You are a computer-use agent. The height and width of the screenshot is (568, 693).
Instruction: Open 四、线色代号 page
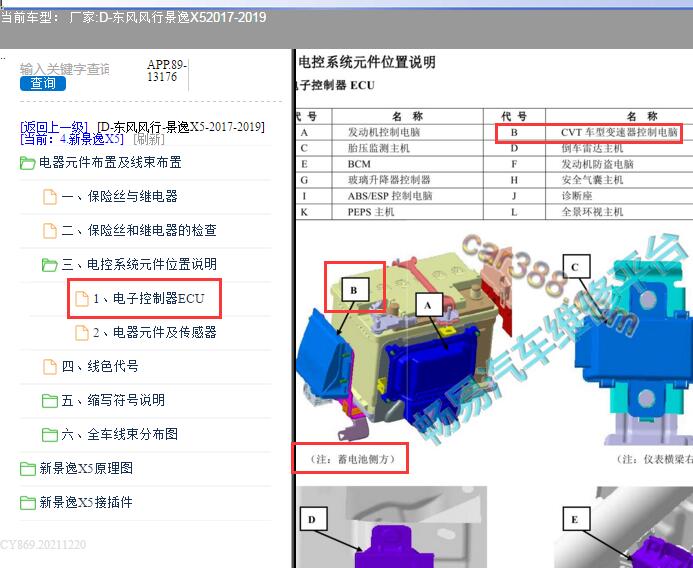pyautogui.click(x=100, y=366)
